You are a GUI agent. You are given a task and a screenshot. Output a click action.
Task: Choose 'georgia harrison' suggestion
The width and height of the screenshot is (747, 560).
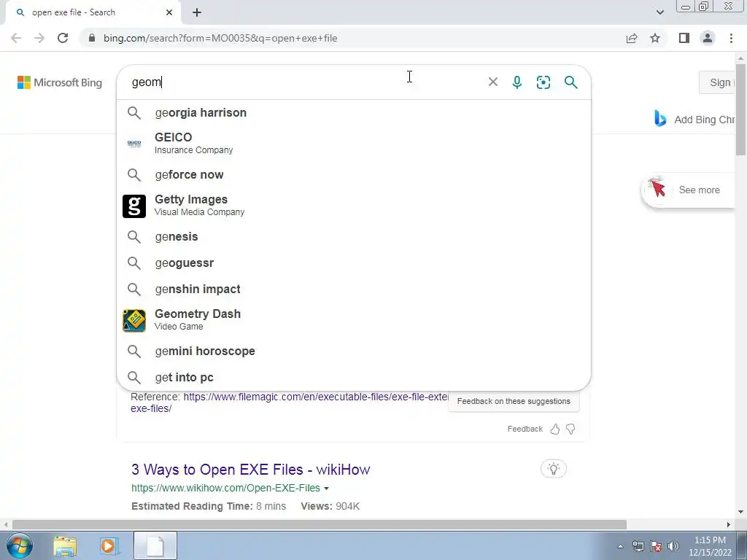(354, 113)
